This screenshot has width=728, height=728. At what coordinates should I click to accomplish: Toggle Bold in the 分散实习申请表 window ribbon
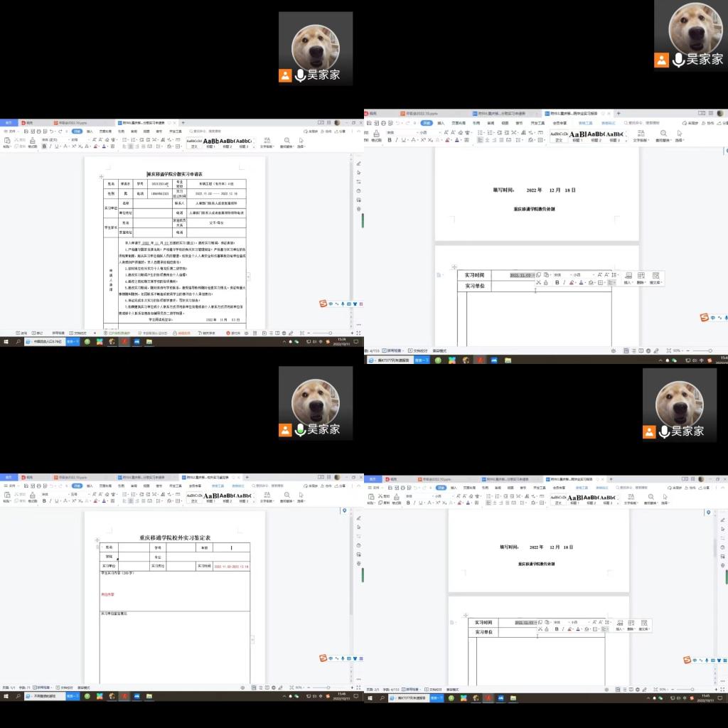[44, 146]
